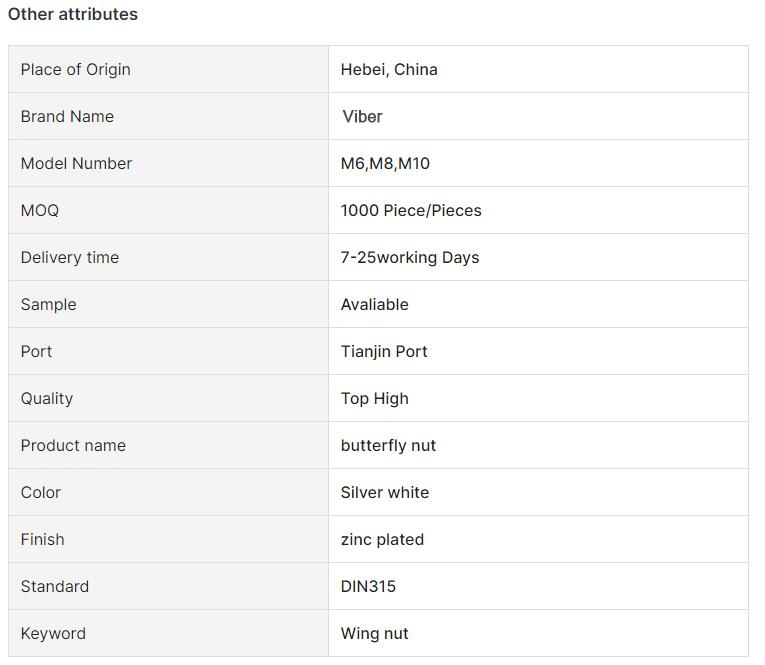The height and width of the screenshot is (665, 765).
Task: Click the "zinc plated" finish value
Action: point(383,540)
